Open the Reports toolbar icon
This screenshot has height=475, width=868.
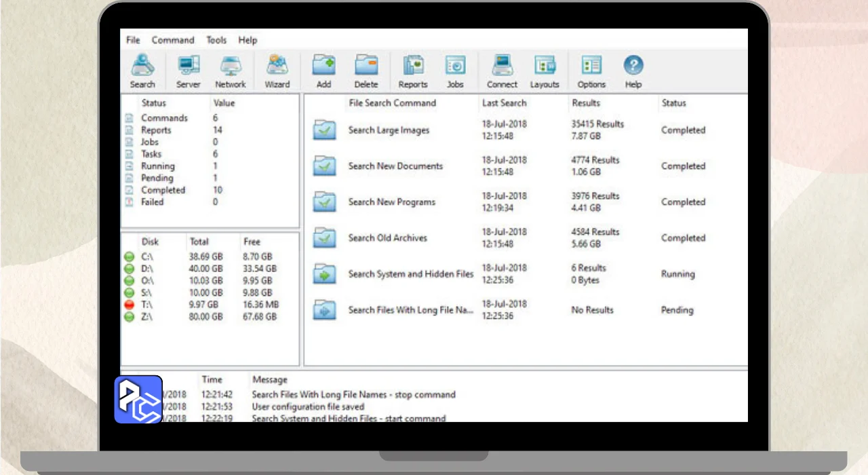412,71
